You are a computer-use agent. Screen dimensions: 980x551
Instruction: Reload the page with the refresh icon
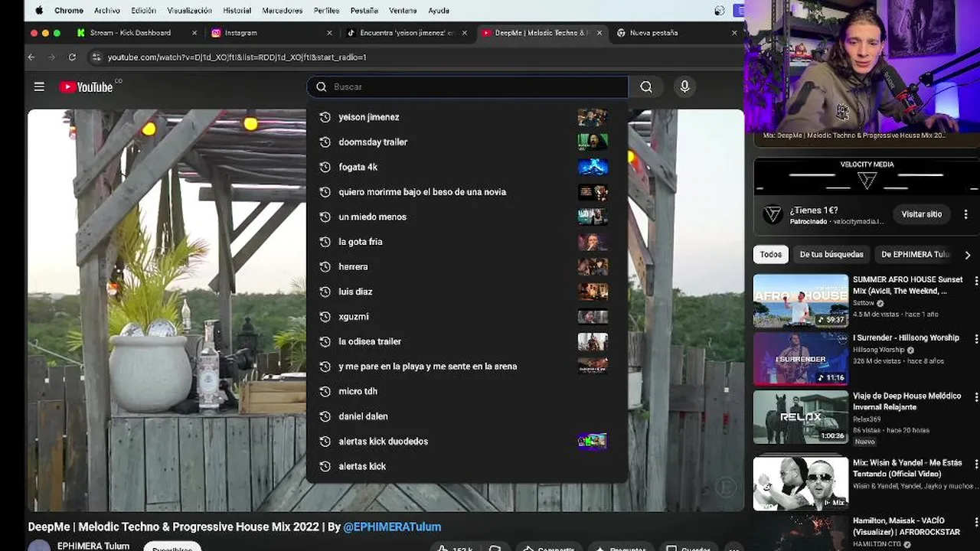pyautogui.click(x=72, y=57)
